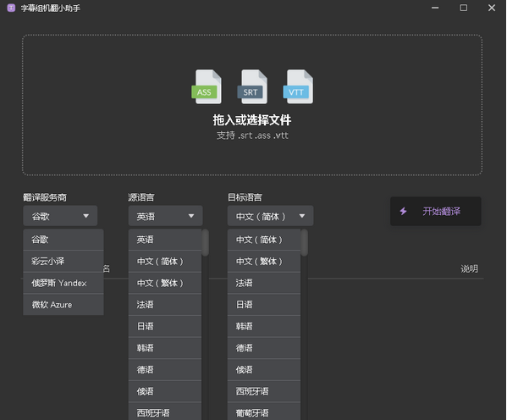507x420 pixels.
Task: Click the purple app logo icon
Action: pyautogui.click(x=11, y=8)
